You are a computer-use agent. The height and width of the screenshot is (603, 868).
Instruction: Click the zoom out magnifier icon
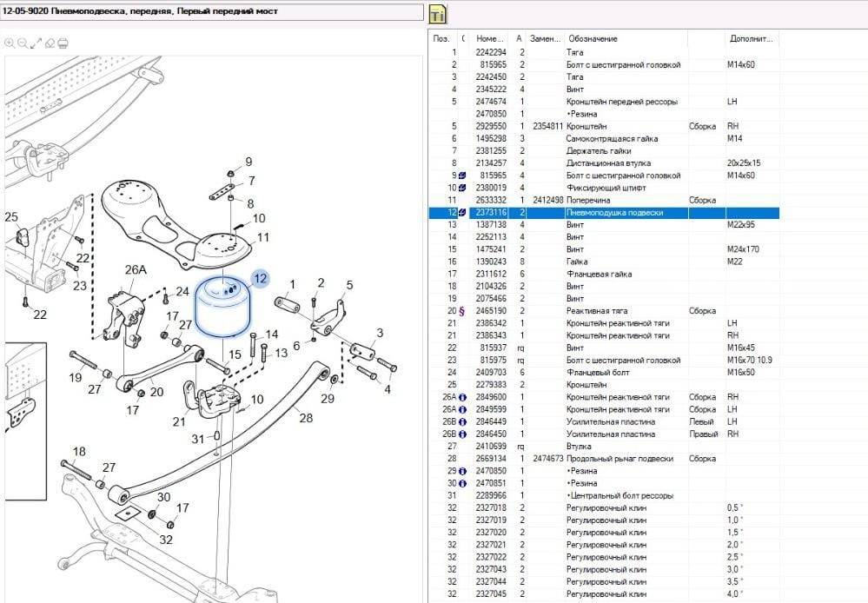pyautogui.click(x=22, y=42)
